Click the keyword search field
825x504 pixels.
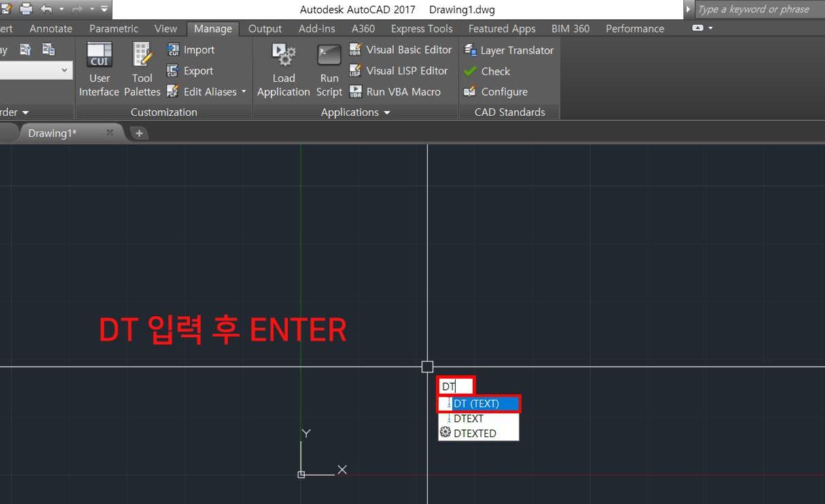(760, 10)
